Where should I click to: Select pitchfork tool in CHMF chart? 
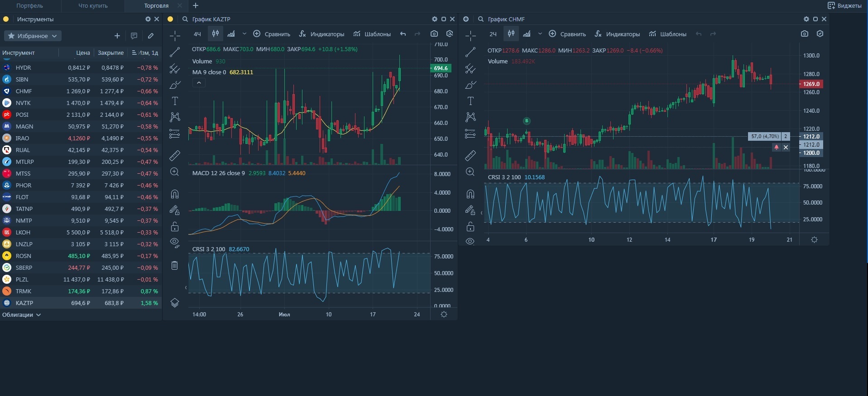point(470,68)
